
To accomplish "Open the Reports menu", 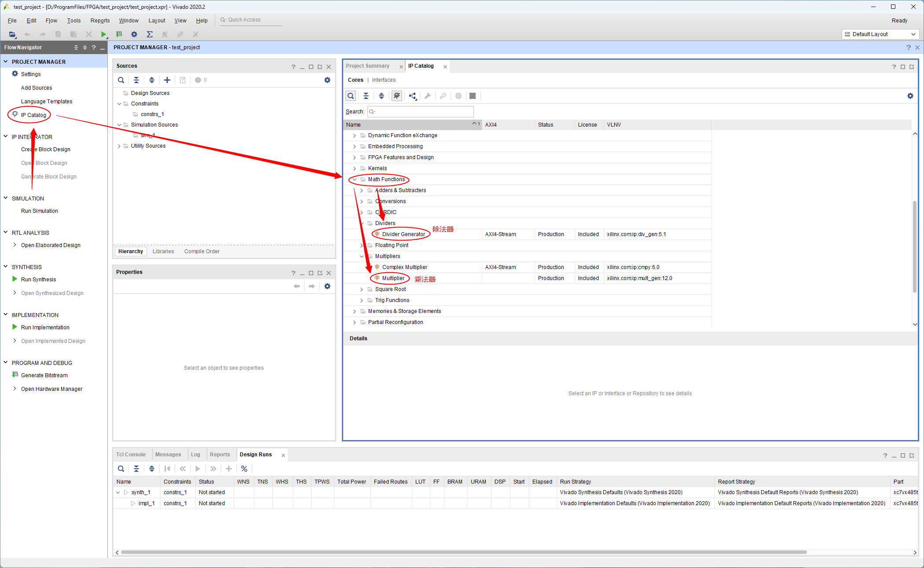I will click(x=100, y=21).
